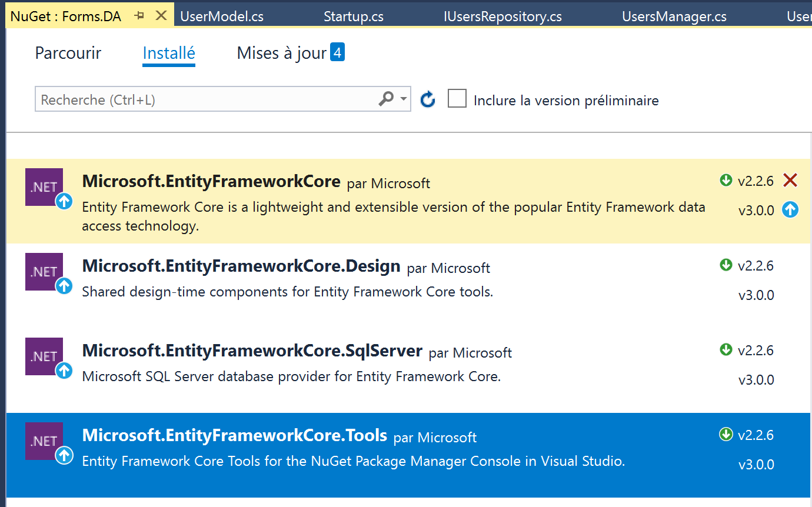This screenshot has width=812, height=507.
Task: Open the IUsersRepository.cs tab
Action: [503, 16]
